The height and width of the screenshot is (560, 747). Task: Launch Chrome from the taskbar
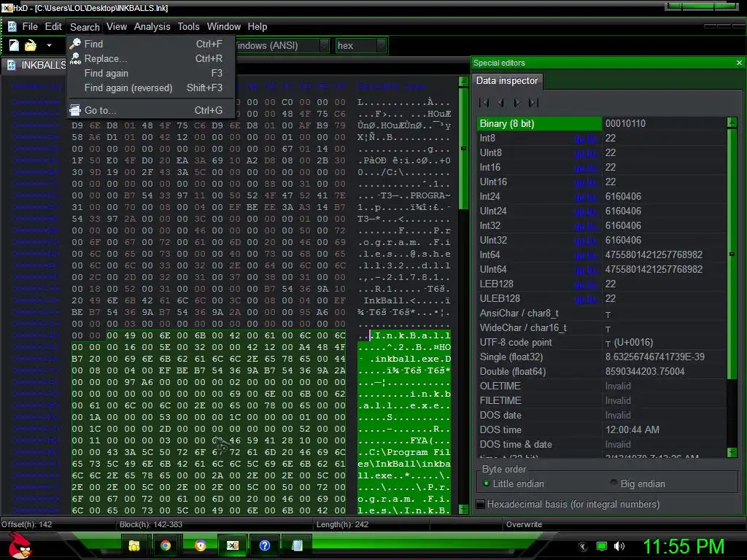click(x=166, y=545)
